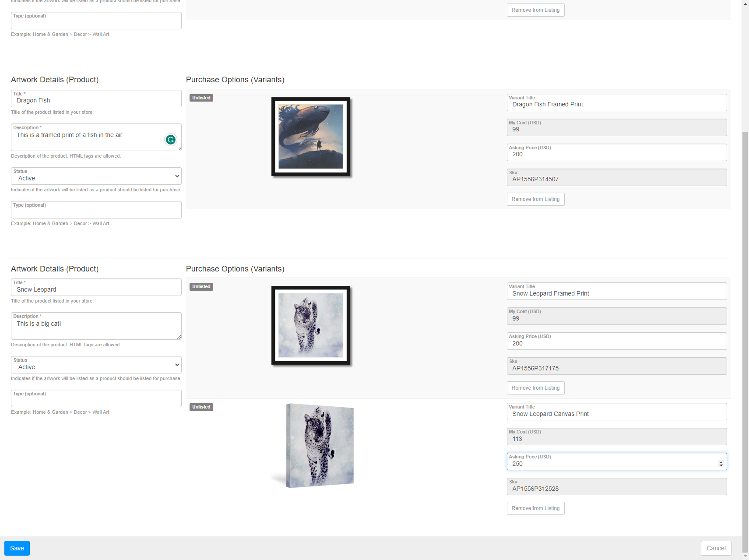The image size is (749, 560).
Task: Click the Cancel button
Action: click(x=716, y=548)
